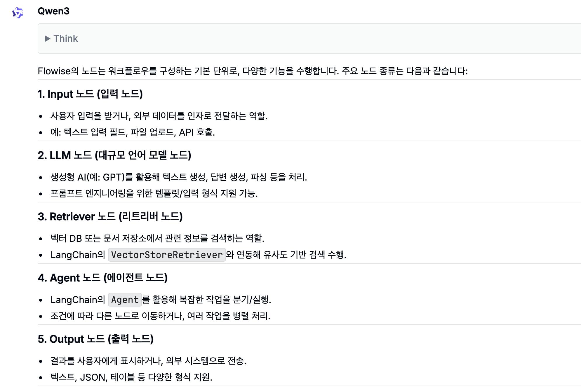Click the 프롬프트 엔지니어링 bullet line
581x392 pixels.
154,193
